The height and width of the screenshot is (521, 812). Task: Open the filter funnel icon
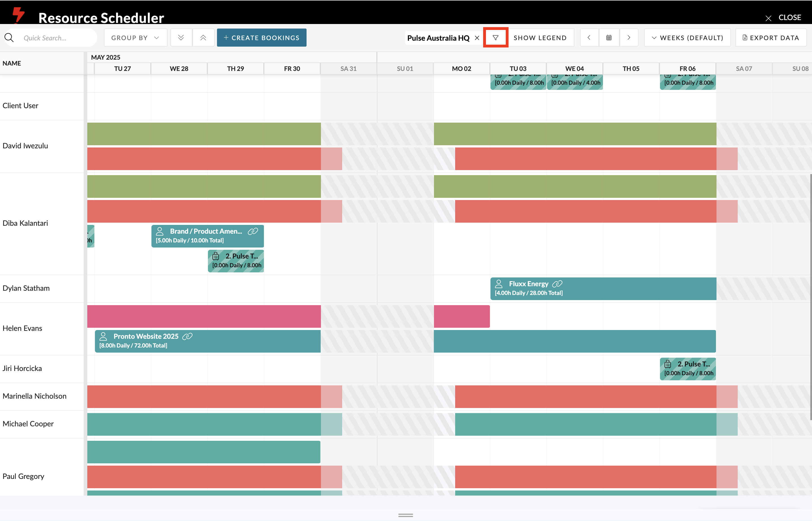(495, 38)
